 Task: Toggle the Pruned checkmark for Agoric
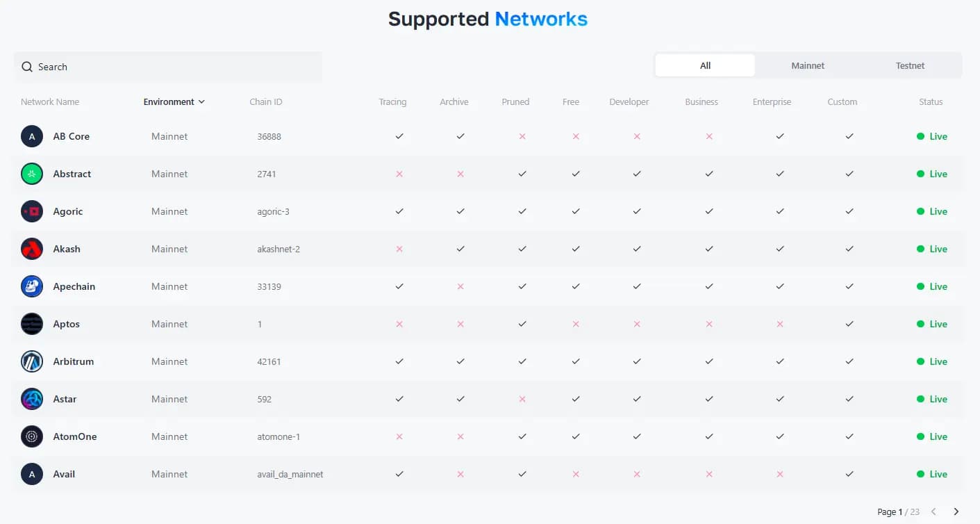[x=522, y=211]
